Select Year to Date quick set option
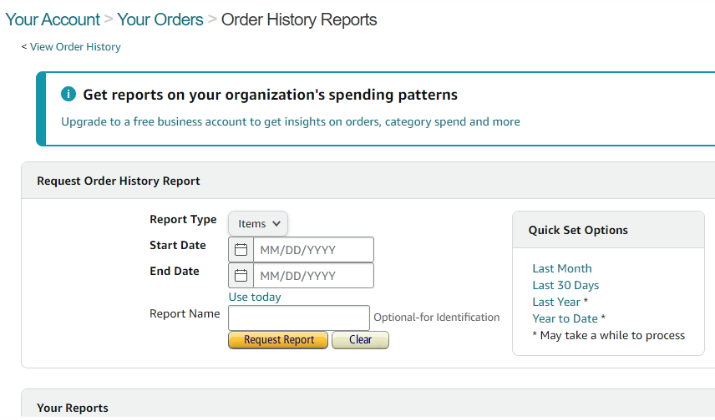Viewport: 715px width, 420px height. [x=565, y=318]
